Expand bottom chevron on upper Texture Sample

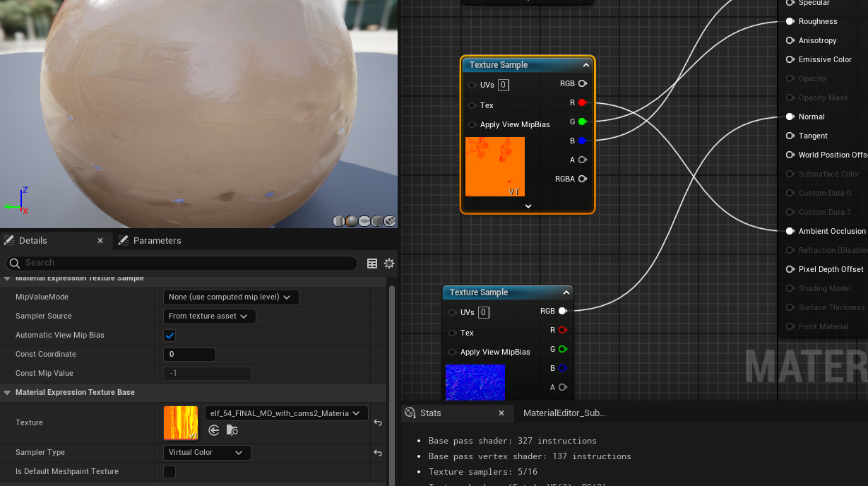click(528, 206)
